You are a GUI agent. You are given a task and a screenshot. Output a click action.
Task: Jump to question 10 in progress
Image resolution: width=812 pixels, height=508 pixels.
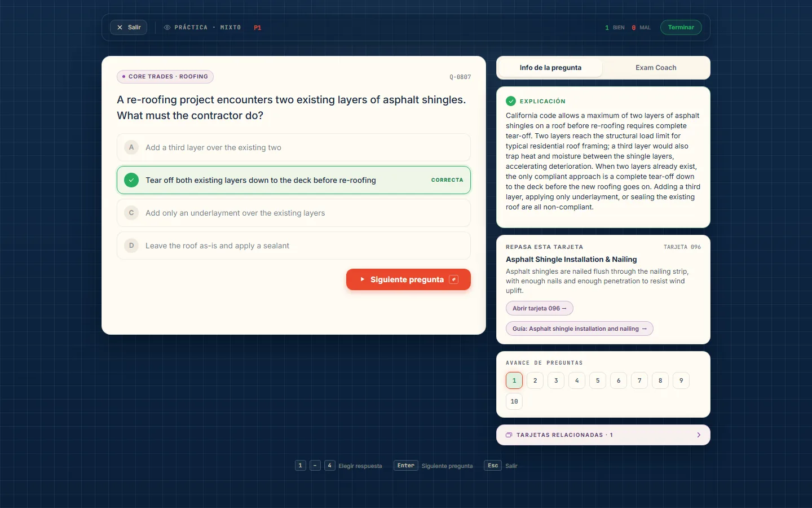(x=514, y=401)
